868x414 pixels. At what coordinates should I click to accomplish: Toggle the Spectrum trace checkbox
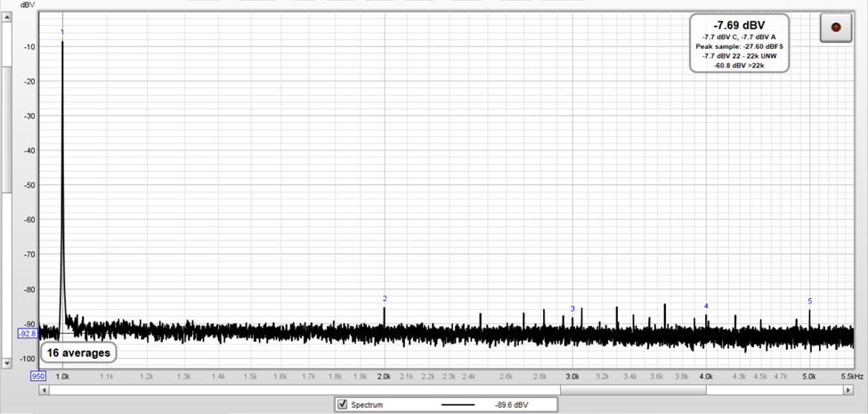point(342,404)
